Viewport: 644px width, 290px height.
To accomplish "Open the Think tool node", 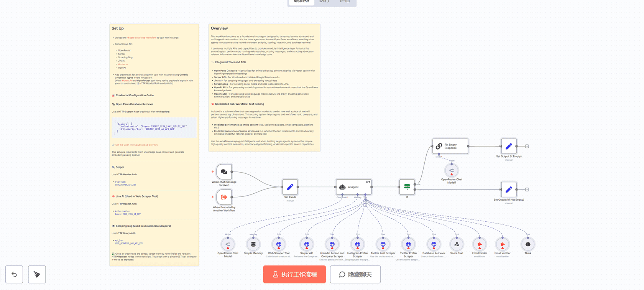I will point(528,244).
